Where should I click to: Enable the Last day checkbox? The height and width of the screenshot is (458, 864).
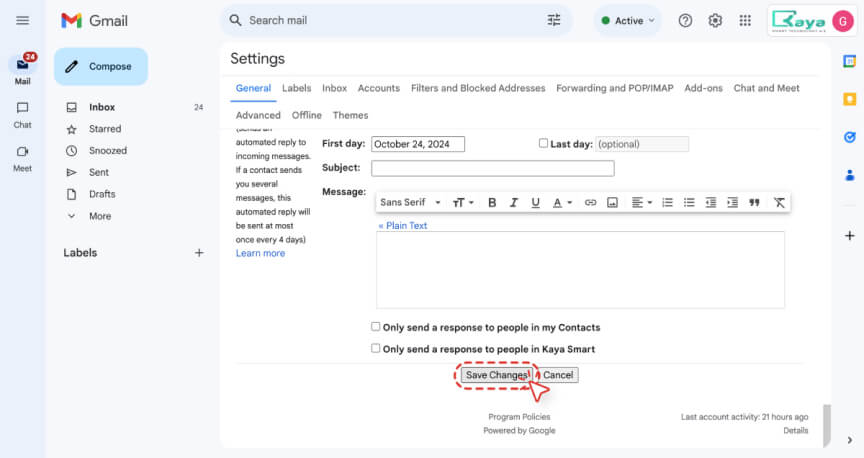[x=543, y=143]
